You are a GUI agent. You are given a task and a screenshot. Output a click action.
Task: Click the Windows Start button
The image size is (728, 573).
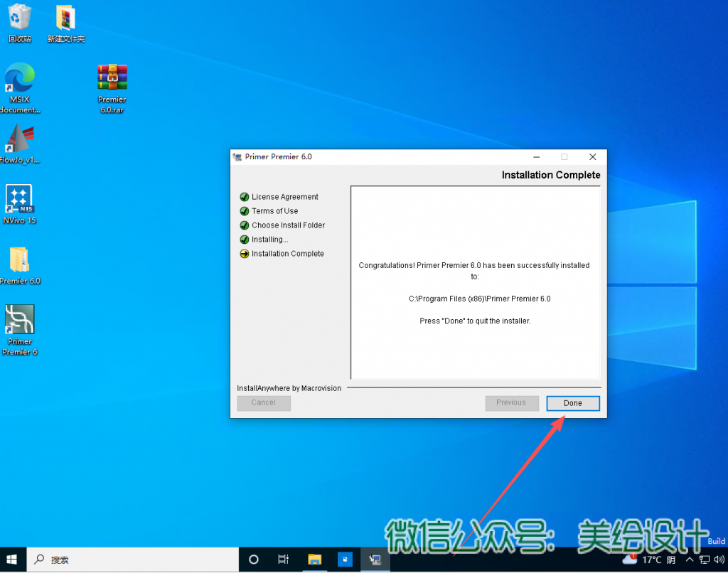[12, 559]
